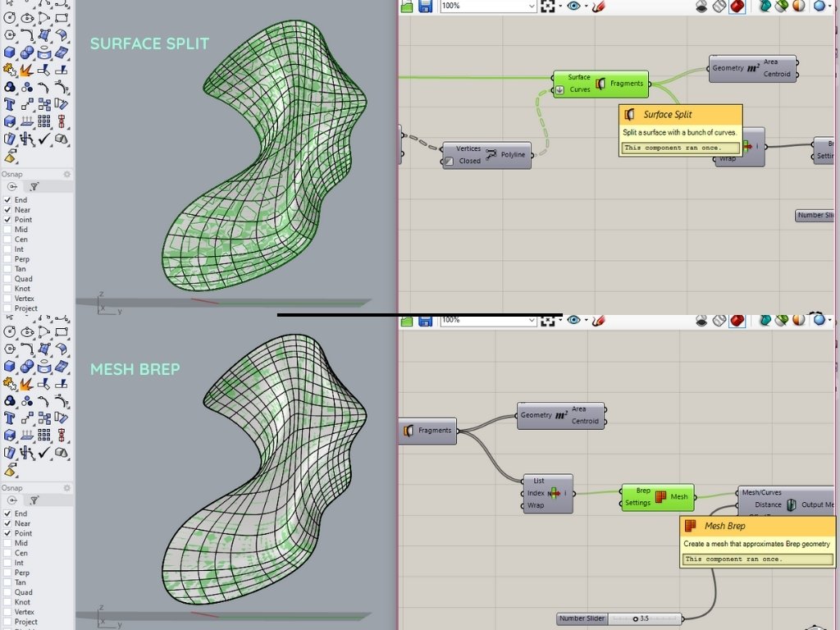This screenshot has width=840, height=630.
Task: Click the sketch pen icon in the upper Grasshopper toolbar
Action: point(598,7)
